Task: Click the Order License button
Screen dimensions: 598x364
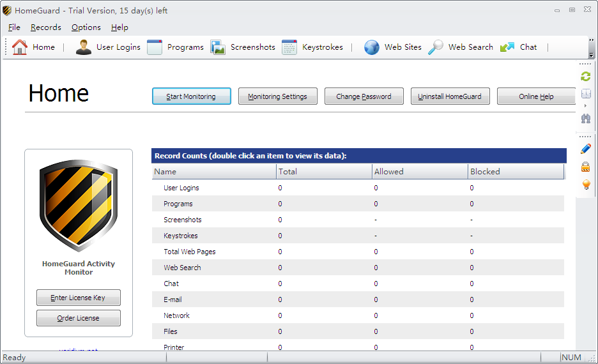Action: pos(78,318)
